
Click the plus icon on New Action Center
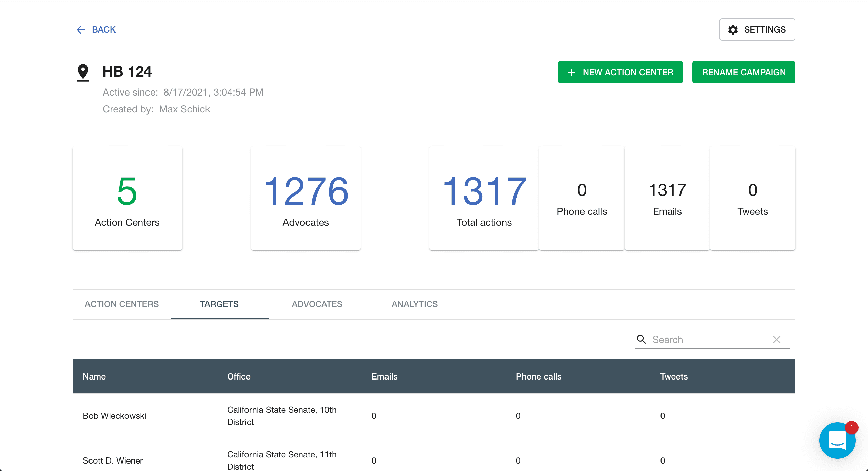point(572,73)
